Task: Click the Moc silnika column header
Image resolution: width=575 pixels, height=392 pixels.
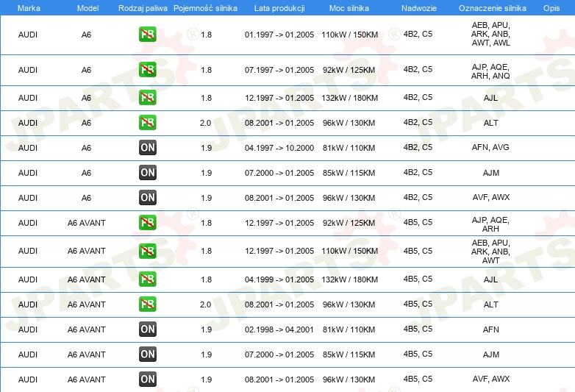Action: point(349,8)
